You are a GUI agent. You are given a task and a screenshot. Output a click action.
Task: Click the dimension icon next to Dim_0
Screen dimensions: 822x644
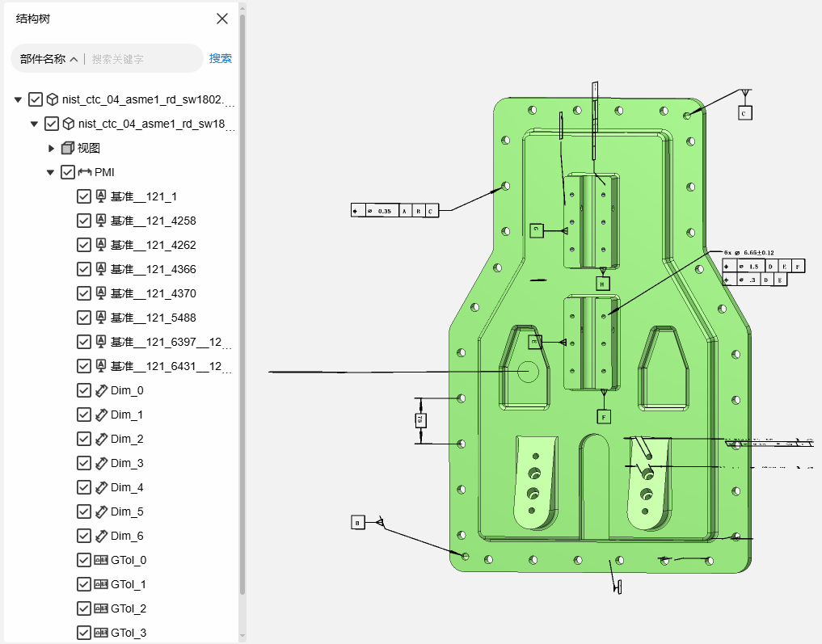[x=101, y=390]
